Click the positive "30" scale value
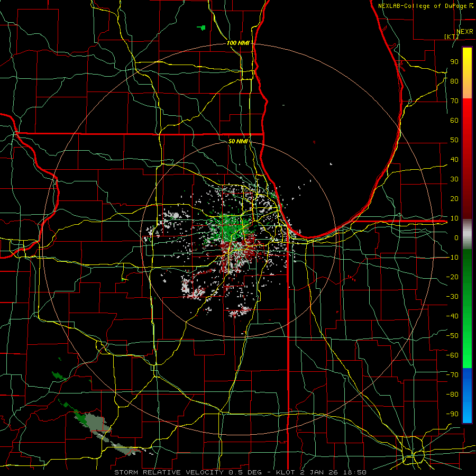Screen dimensions: 476x476 coord(454,179)
